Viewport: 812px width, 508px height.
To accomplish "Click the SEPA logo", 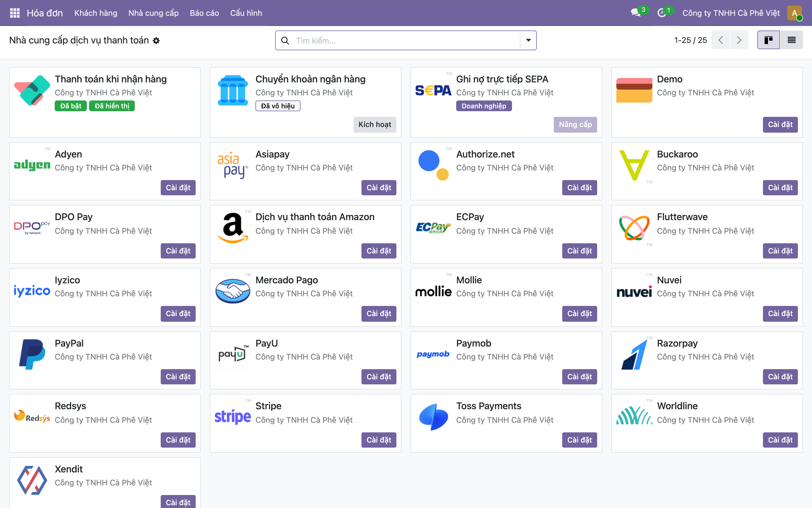I will (433, 90).
